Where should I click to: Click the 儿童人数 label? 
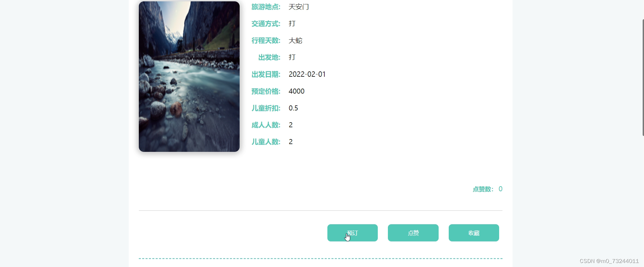[266, 142]
